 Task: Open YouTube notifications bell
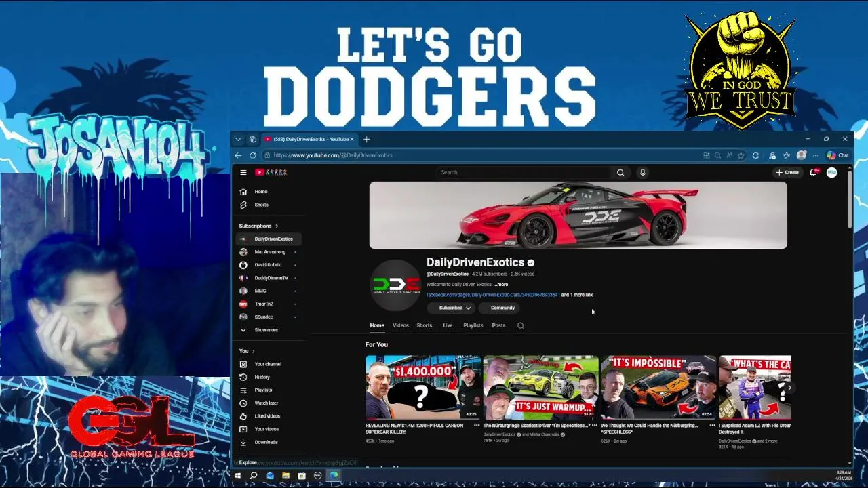tap(814, 172)
